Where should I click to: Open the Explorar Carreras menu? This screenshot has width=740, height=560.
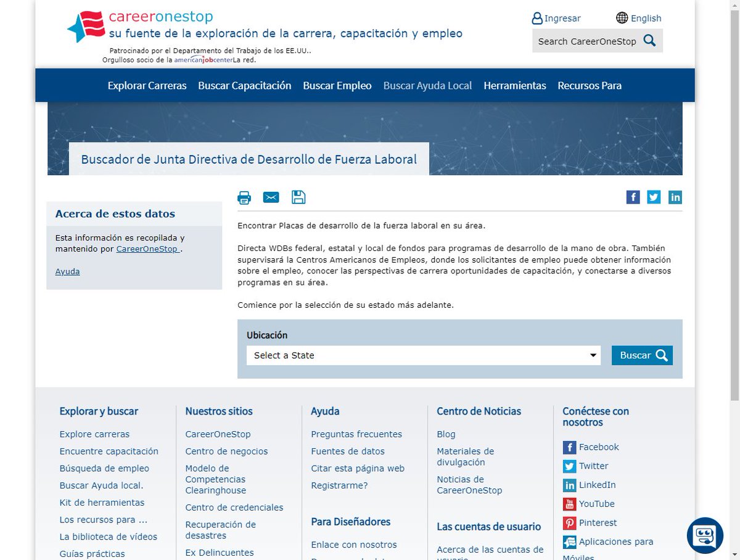click(147, 86)
